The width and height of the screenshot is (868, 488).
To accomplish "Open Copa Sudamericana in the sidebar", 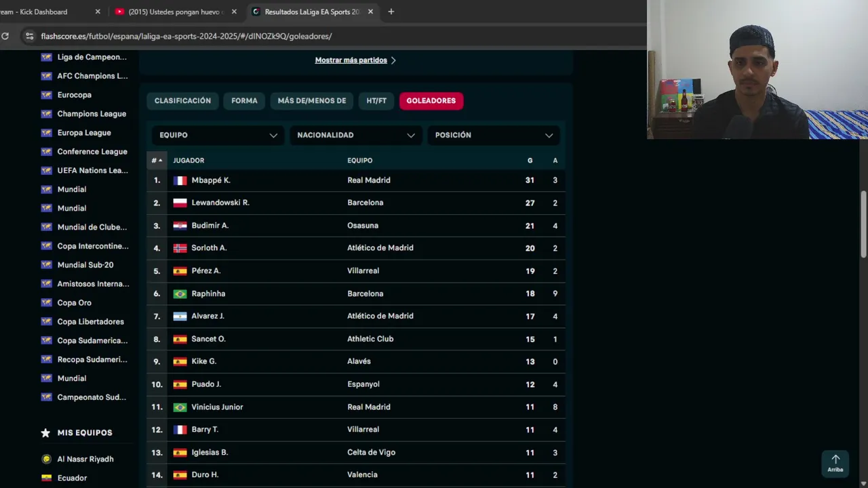I will [x=92, y=341].
